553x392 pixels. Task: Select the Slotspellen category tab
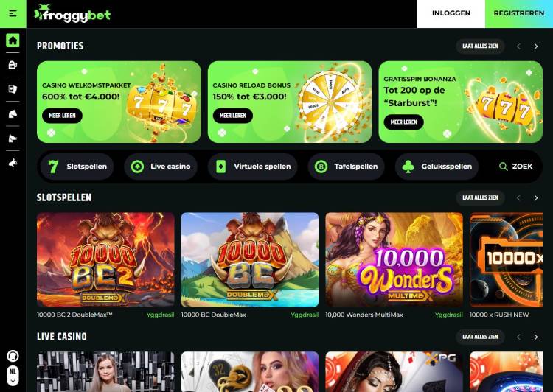pos(77,167)
